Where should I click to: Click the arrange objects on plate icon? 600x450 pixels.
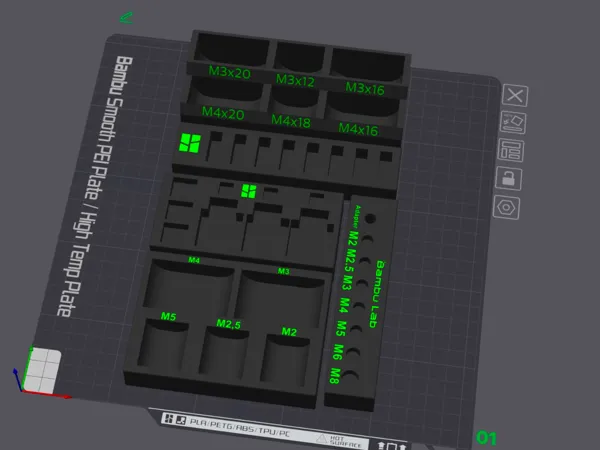coord(510,150)
